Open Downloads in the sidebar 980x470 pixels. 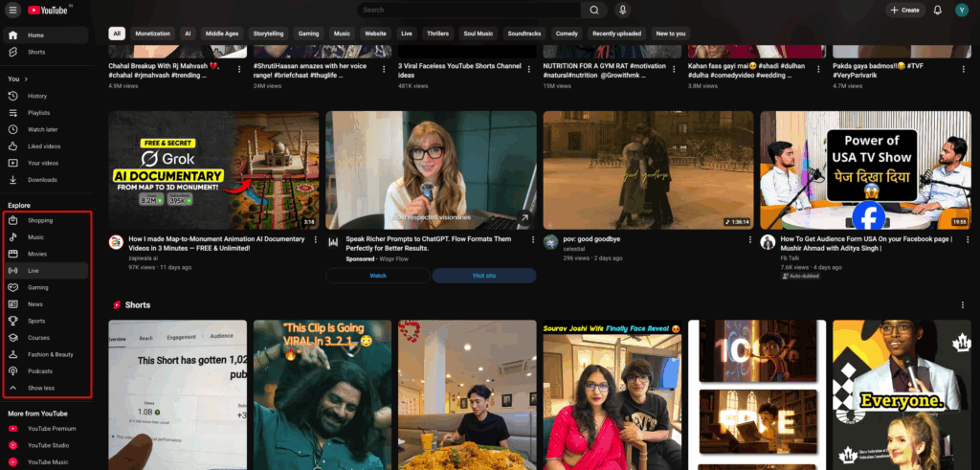pyautogui.click(x=45, y=179)
